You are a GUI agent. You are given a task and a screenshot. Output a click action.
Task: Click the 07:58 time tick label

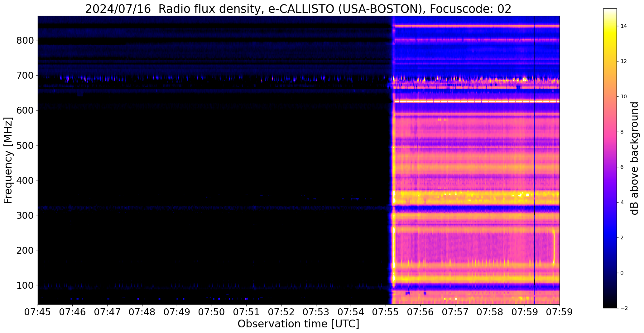490,312
